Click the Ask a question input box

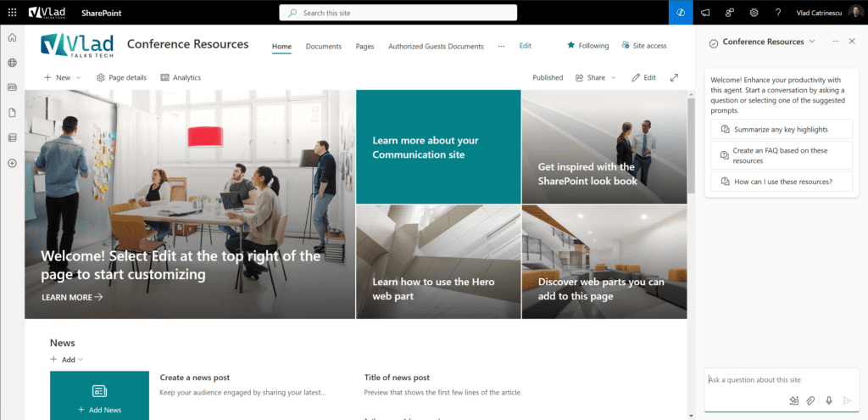pyautogui.click(x=782, y=380)
